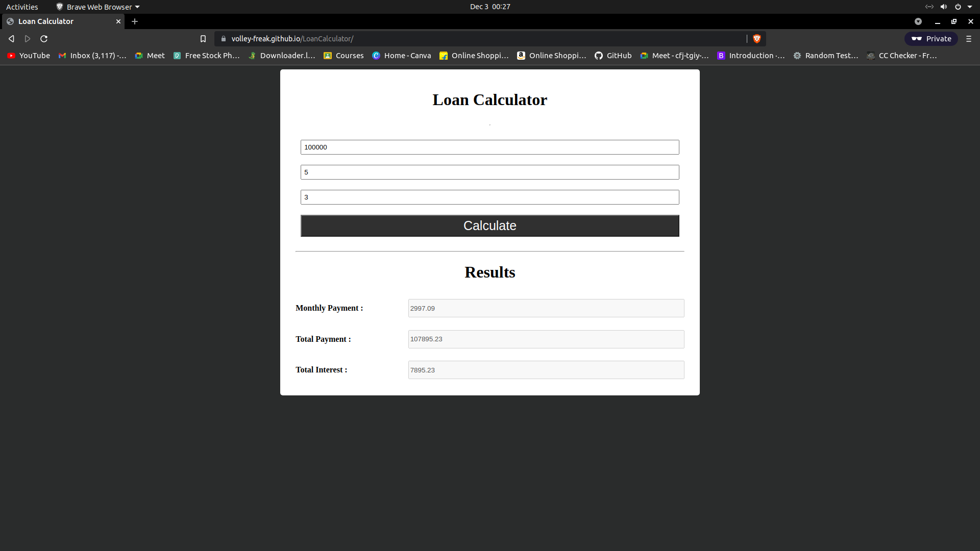Open the GitHub bookmark
980x551 pixels.
(x=613, y=56)
